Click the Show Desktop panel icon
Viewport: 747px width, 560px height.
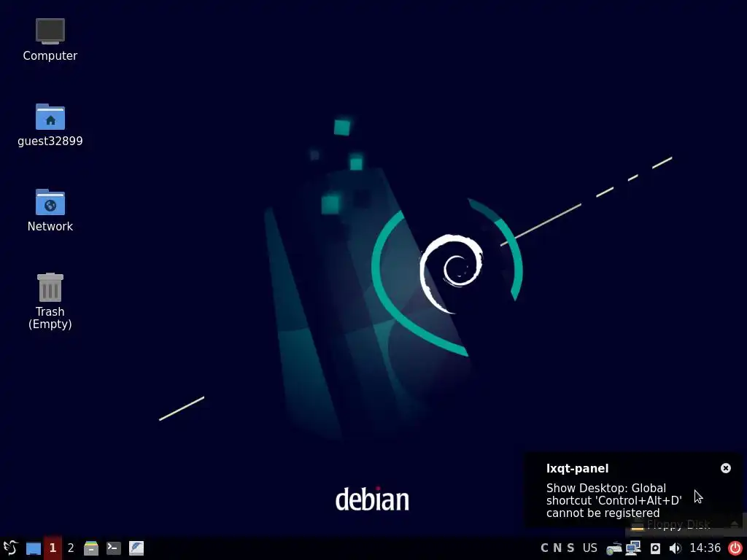click(34, 548)
